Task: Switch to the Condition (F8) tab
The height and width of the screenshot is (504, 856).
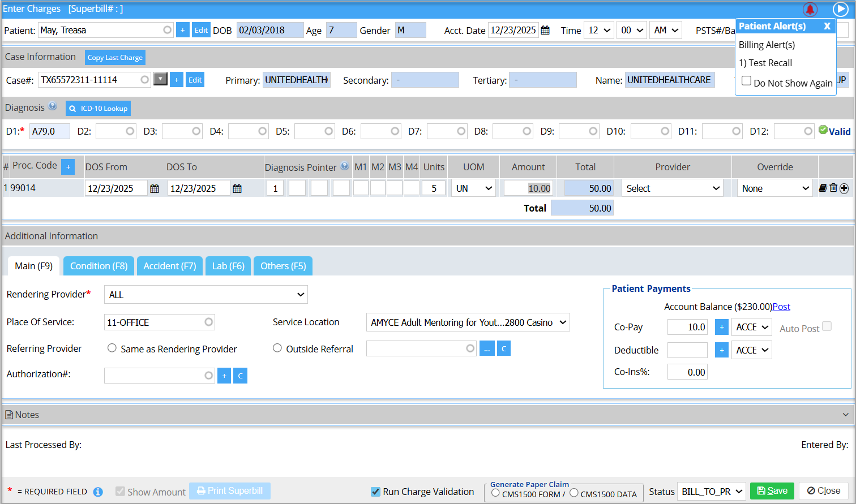Action: pos(99,266)
